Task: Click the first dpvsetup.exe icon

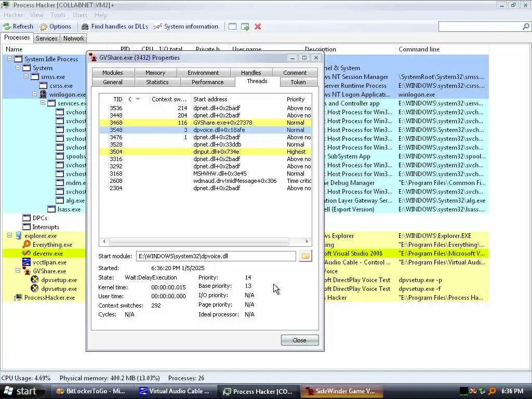Action: 35,280
